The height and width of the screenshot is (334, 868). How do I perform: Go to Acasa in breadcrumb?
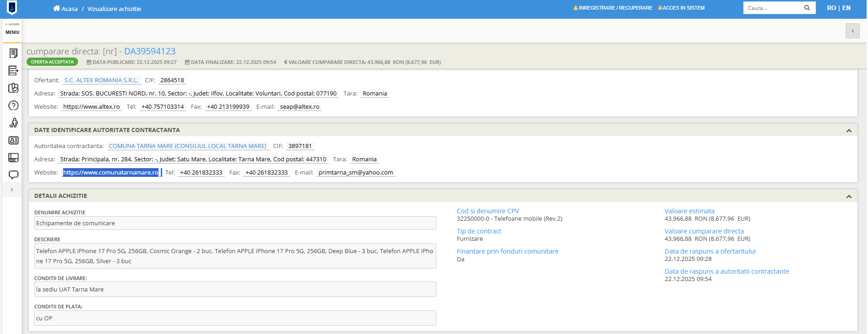coord(65,9)
